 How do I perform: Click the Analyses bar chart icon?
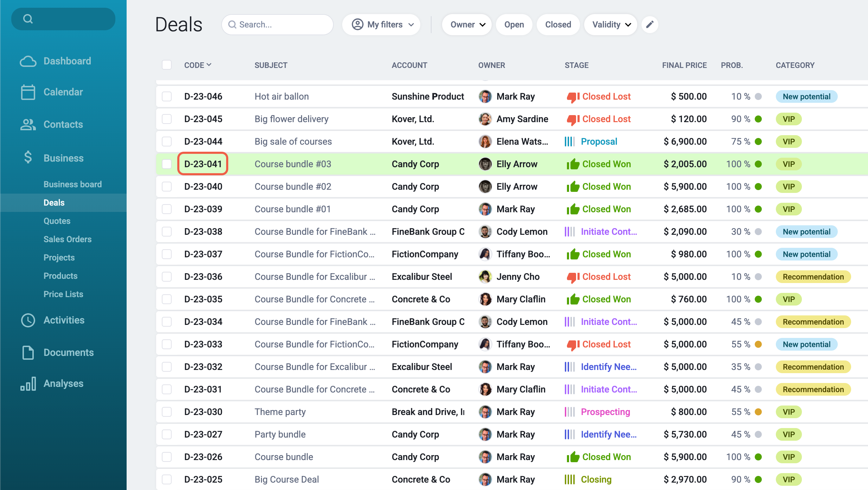pyautogui.click(x=28, y=384)
